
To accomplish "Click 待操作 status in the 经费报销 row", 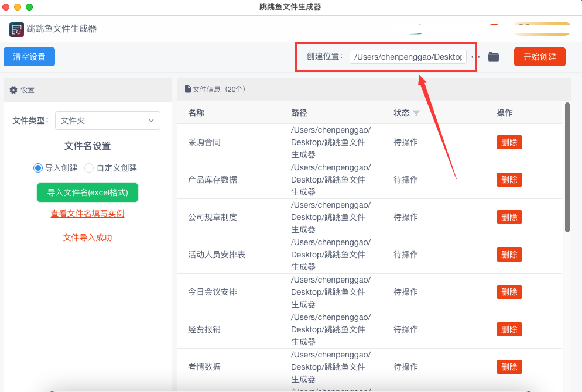I will coord(406,329).
